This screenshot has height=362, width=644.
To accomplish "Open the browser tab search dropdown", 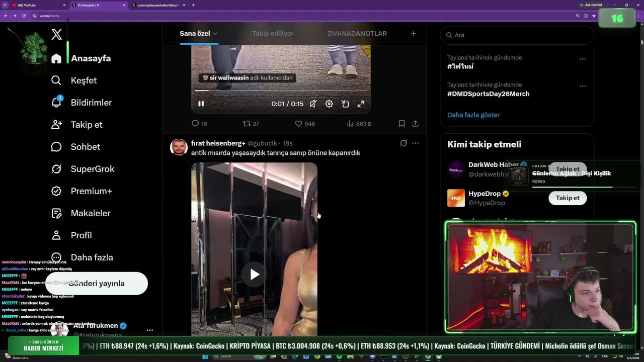I will point(5,5).
